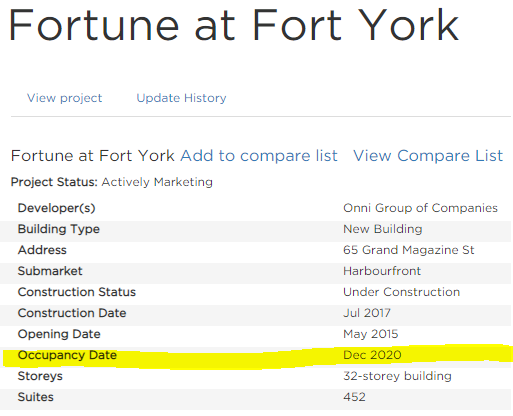
Task: Click the Dec 2020 occupancy value
Action: [x=372, y=355]
